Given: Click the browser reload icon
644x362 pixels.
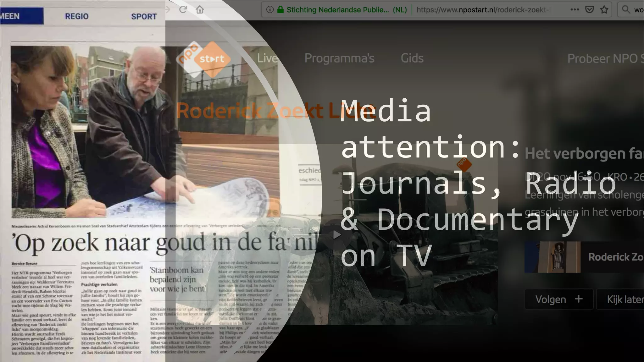Looking at the screenshot, I should (183, 9).
